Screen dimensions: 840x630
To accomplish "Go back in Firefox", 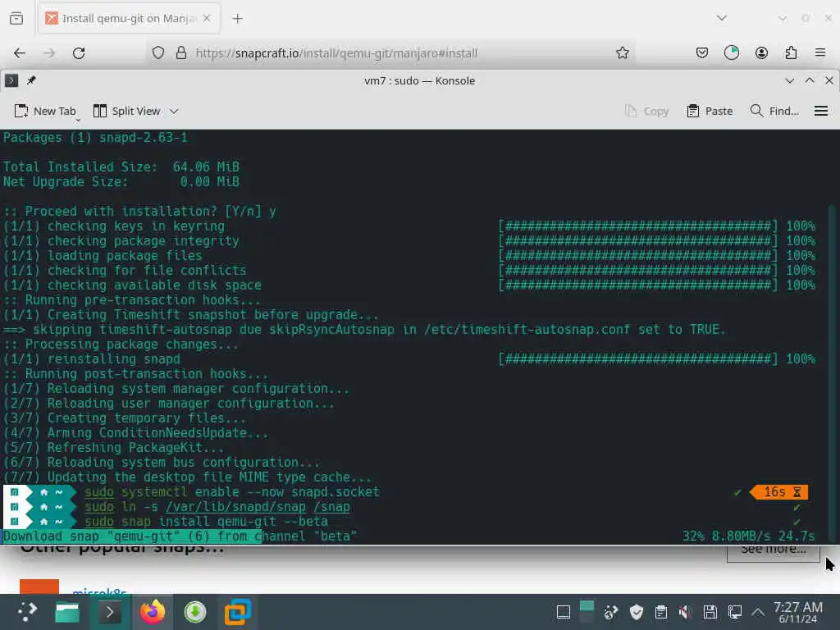I will (20, 53).
